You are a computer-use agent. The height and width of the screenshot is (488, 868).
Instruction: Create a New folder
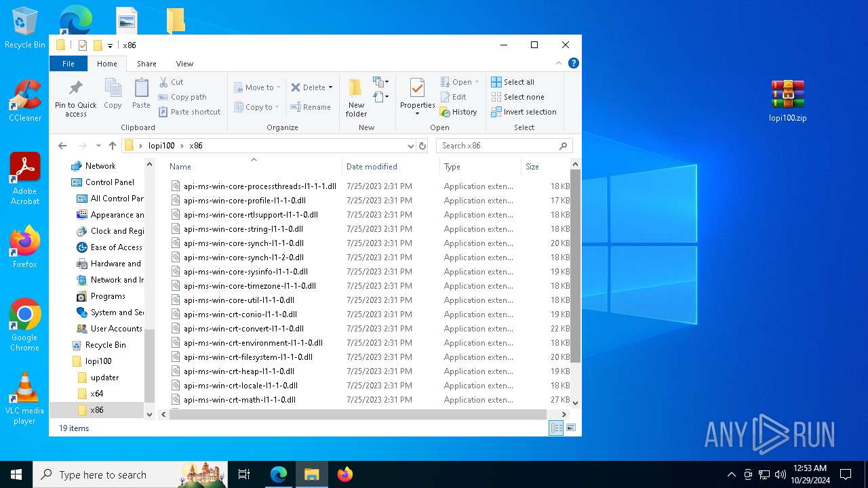click(356, 98)
